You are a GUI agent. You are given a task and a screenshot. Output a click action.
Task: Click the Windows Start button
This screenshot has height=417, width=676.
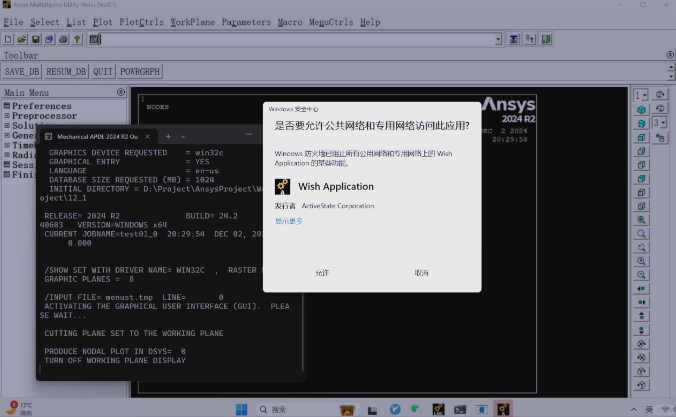(x=241, y=409)
